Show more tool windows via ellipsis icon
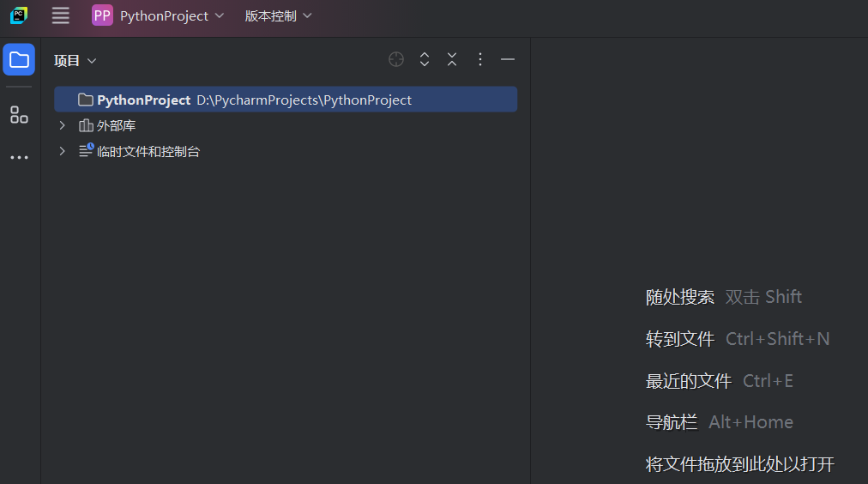The height and width of the screenshot is (484, 868). (x=19, y=158)
